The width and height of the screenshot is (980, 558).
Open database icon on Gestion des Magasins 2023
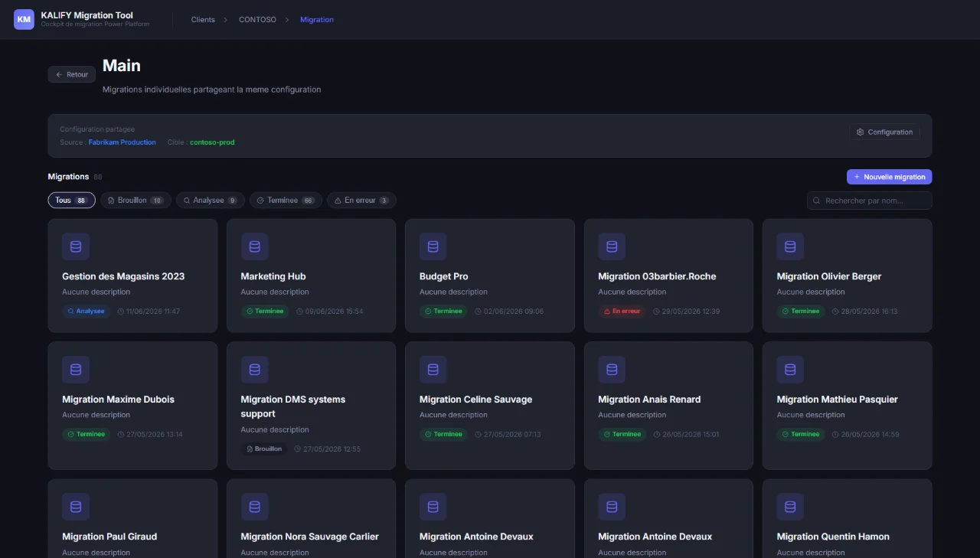[x=76, y=246]
